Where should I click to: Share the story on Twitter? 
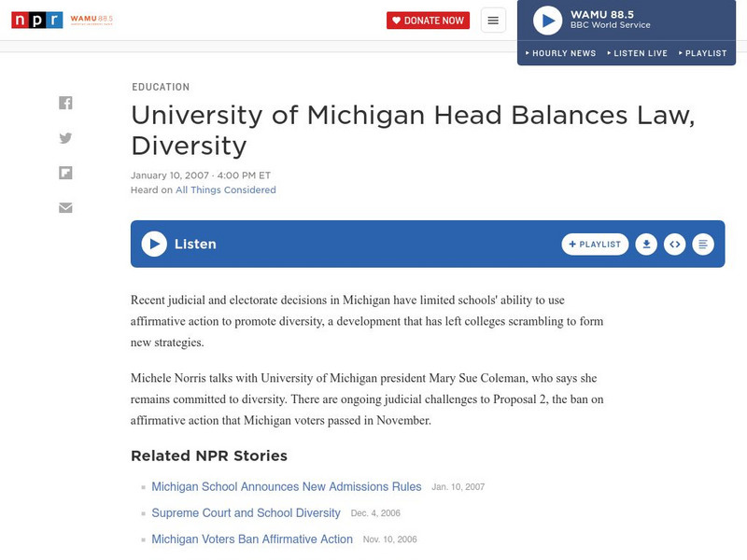[x=65, y=137]
